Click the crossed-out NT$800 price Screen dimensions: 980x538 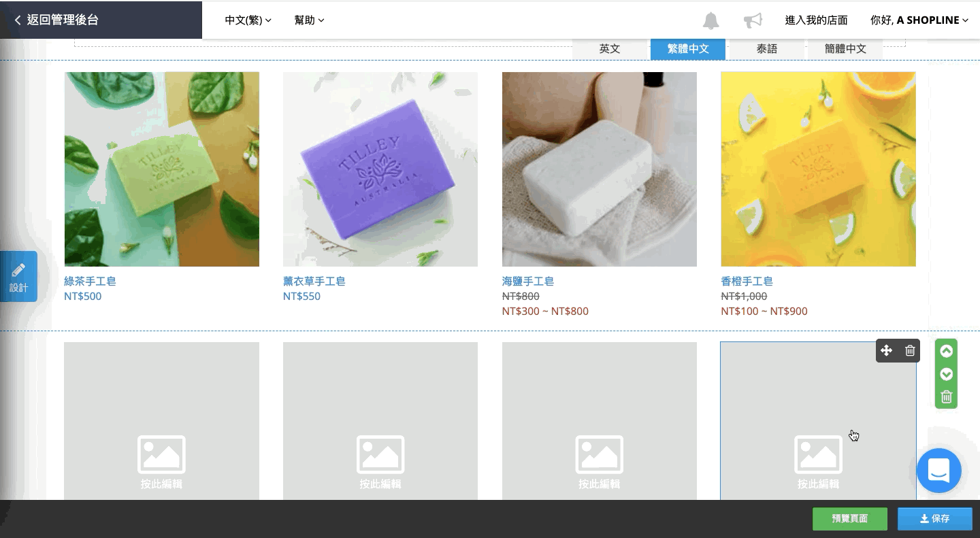tap(521, 297)
